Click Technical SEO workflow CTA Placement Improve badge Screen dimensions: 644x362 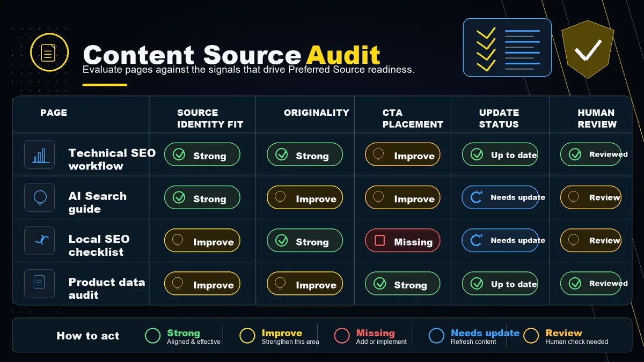click(402, 154)
